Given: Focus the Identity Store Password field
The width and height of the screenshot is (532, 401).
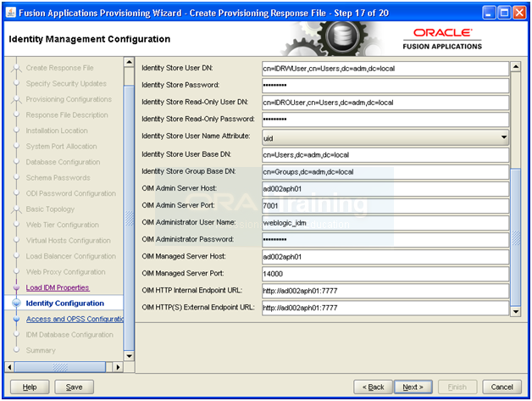Looking at the screenshot, I should pos(385,86).
